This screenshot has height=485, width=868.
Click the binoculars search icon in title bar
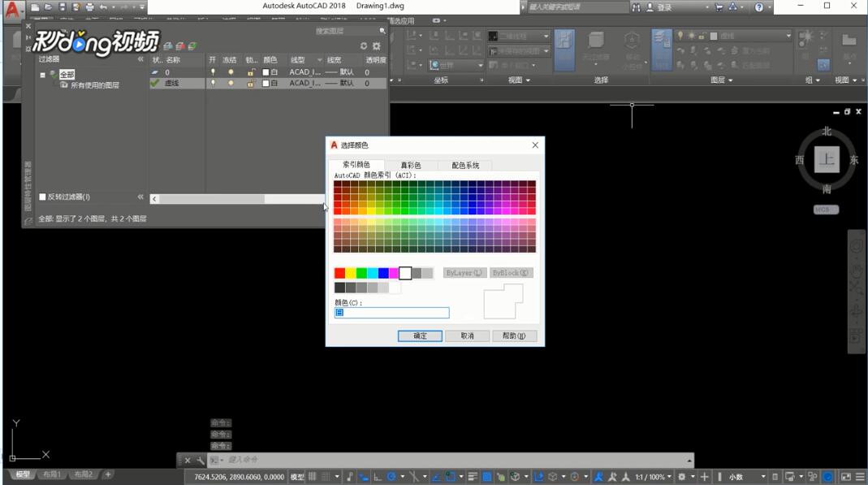coord(636,7)
